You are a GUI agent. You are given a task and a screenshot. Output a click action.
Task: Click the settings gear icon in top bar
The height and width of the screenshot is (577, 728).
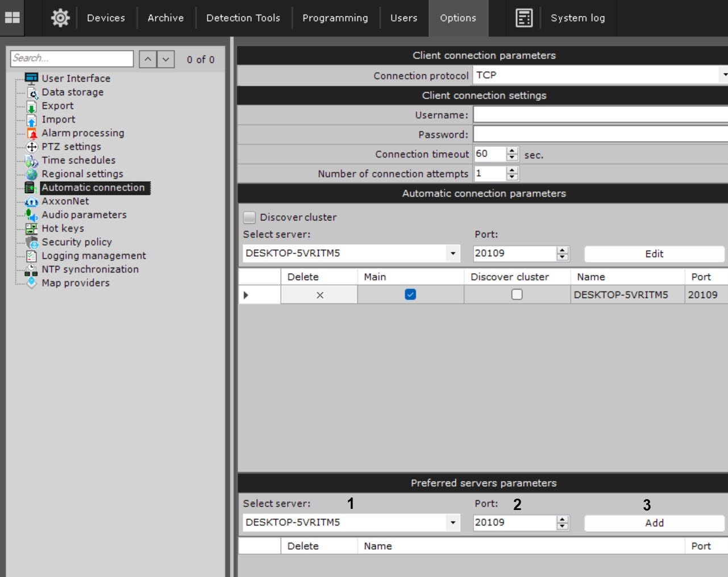(60, 18)
